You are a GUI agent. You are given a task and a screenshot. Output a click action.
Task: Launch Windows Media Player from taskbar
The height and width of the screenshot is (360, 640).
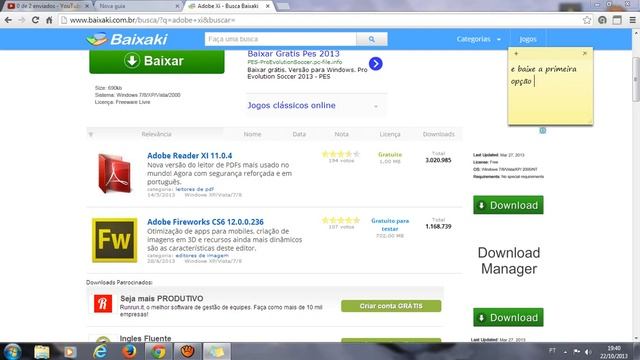pos(70,351)
